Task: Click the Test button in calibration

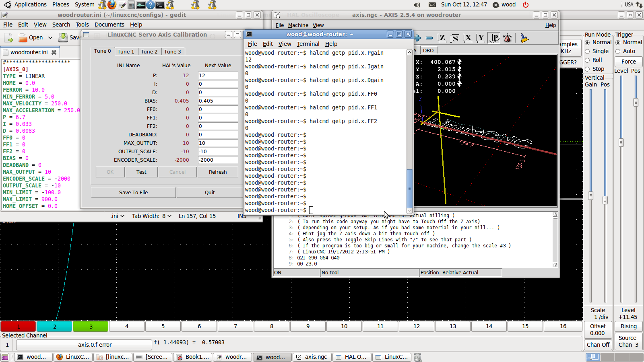Action: click(141, 172)
